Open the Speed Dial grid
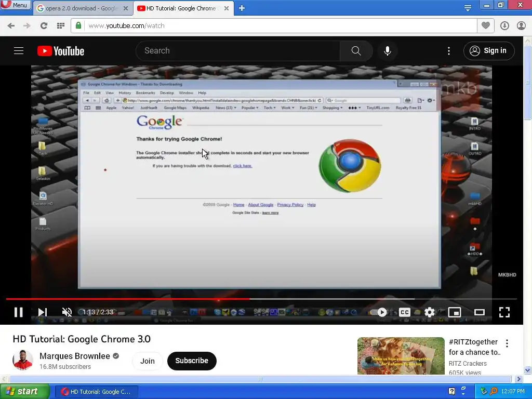The height and width of the screenshot is (399, 532). click(x=61, y=26)
